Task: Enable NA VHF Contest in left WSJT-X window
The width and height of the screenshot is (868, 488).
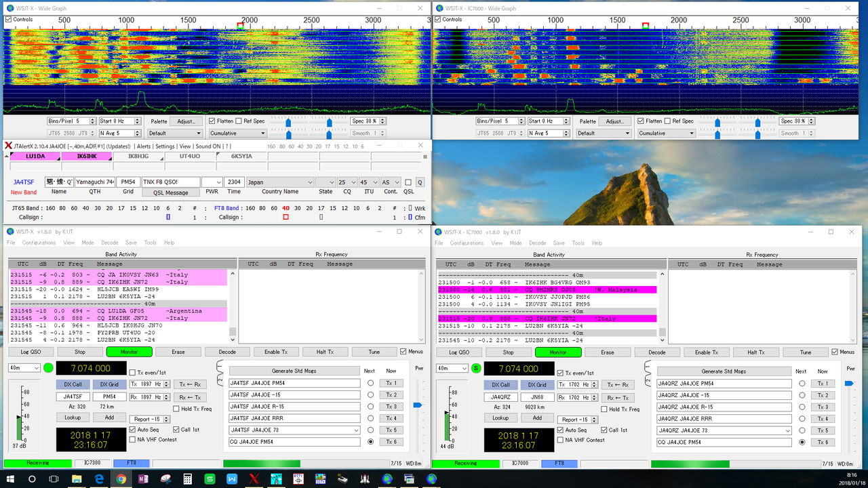Action: (132, 440)
